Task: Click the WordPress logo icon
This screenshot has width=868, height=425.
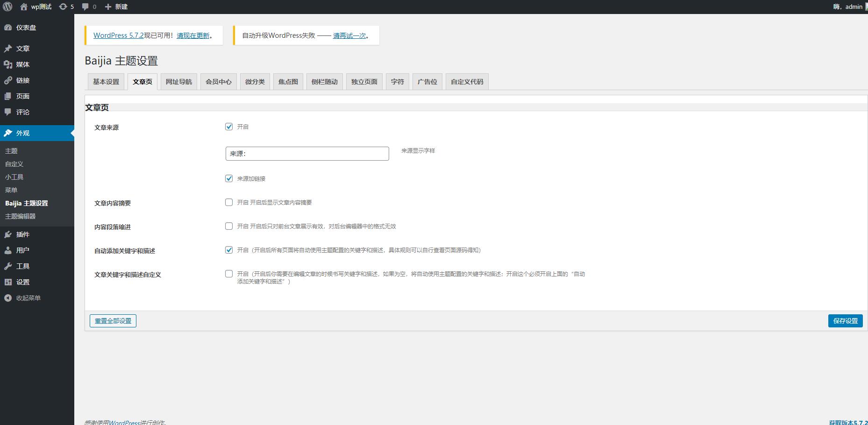Action: click(x=7, y=7)
